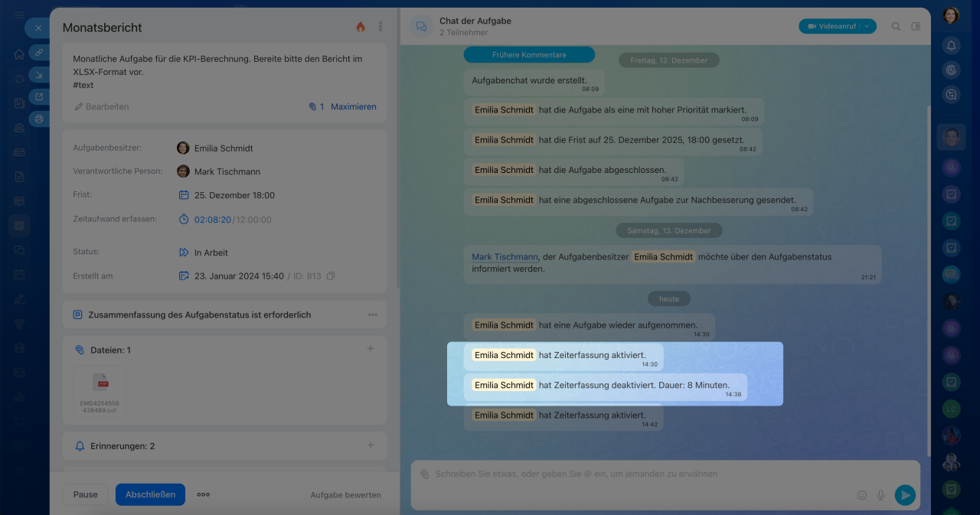Open the emoji picker in chat
Image resolution: width=980 pixels, height=515 pixels.
862,495
